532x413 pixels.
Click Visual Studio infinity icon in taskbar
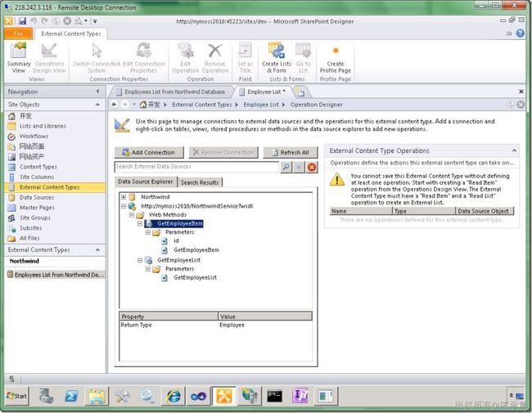click(199, 396)
